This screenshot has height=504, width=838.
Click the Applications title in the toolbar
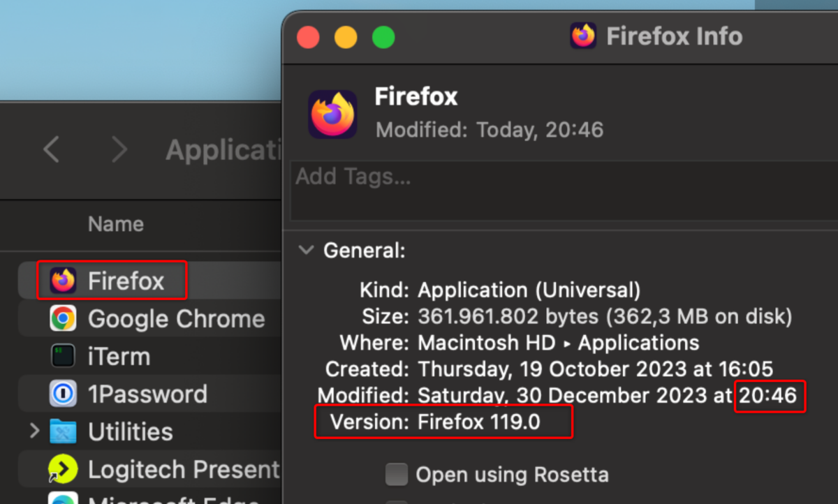[x=223, y=149]
